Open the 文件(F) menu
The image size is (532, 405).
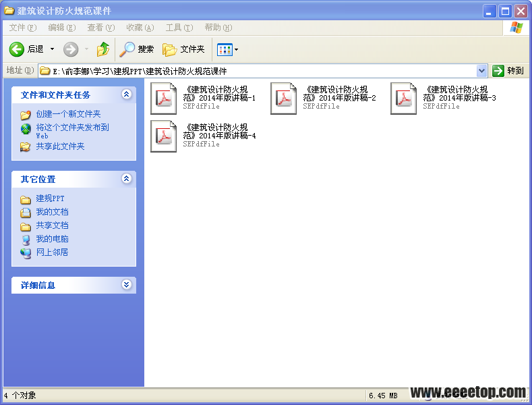(22, 28)
